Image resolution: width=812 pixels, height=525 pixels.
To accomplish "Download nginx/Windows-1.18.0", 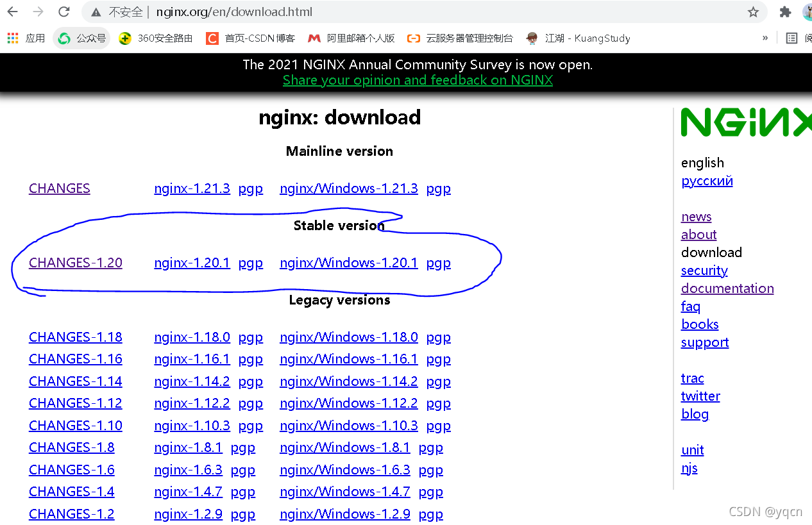I will [349, 337].
